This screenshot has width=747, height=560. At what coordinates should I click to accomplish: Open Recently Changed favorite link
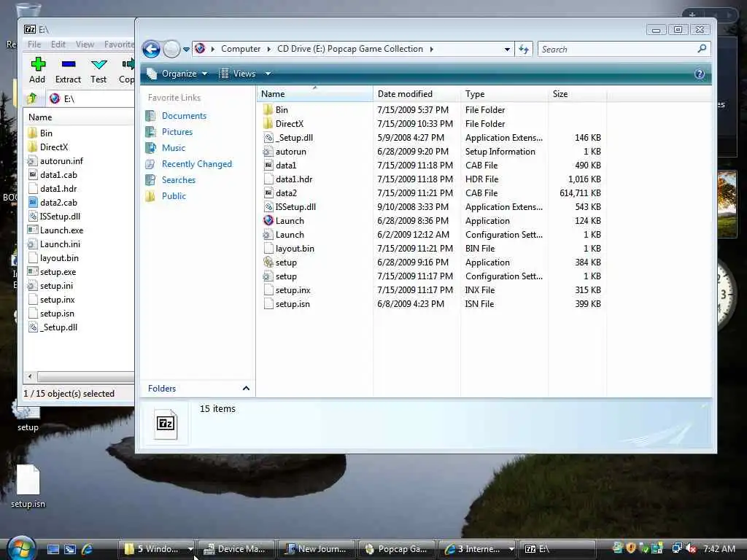click(197, 164)
